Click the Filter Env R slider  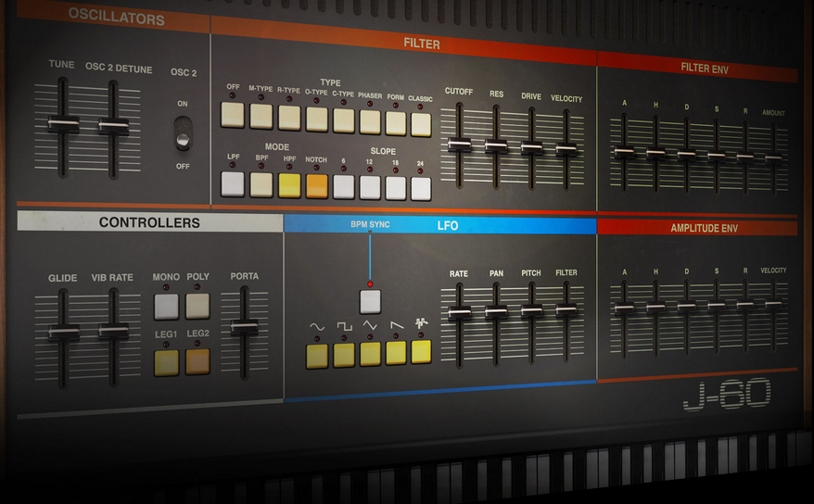coord(745,157)
